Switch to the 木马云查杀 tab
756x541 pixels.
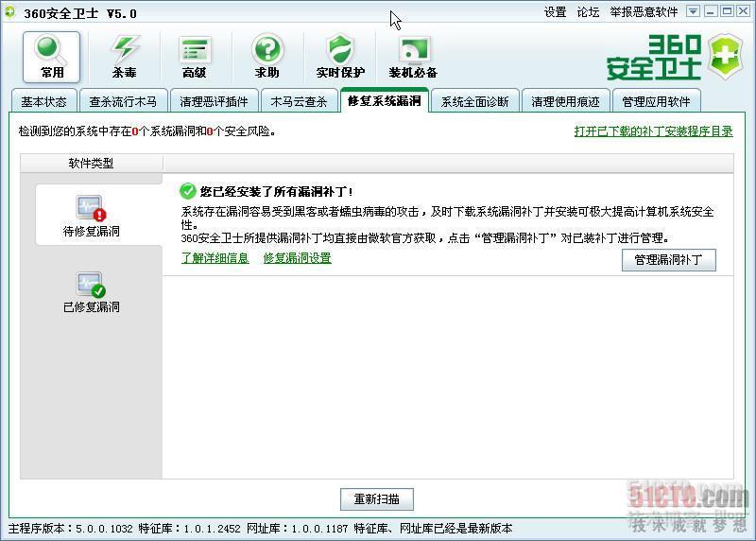[299, 101]
